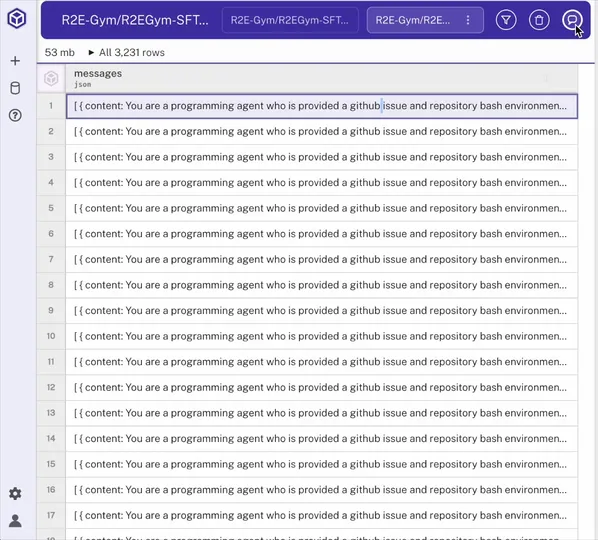Screen dimensions: 598x540
Task: Click the 53 mb size label
Action: point(59,52)
